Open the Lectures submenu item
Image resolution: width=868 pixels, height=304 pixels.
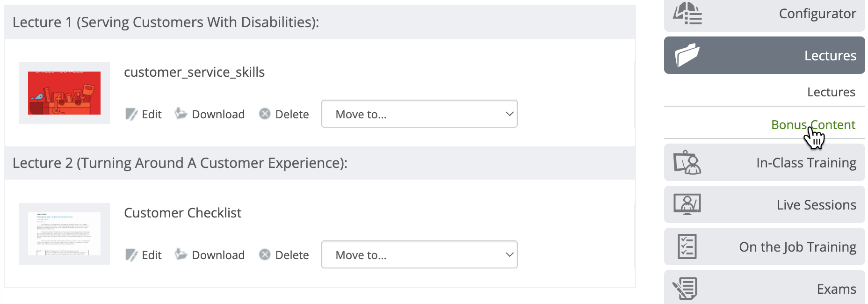(831, 92)
